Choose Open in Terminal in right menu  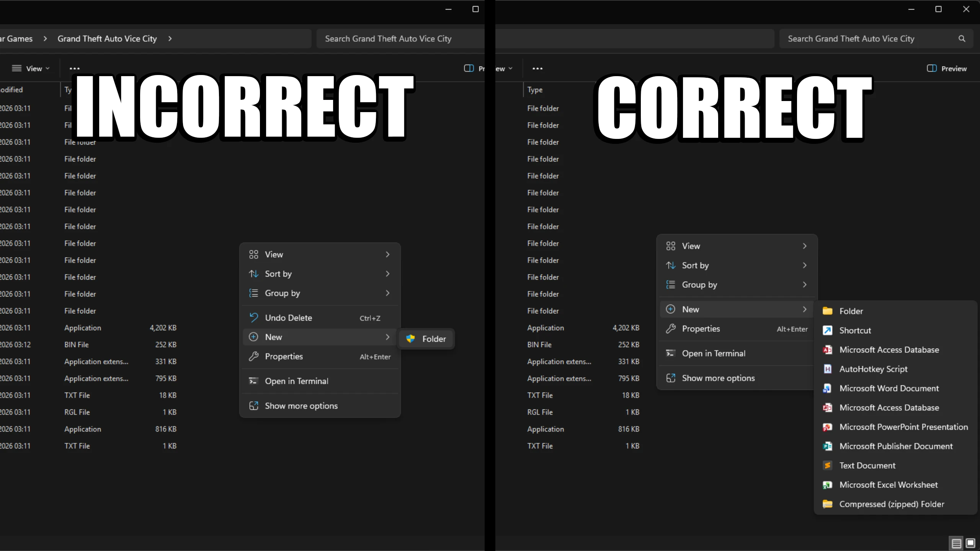click(x=714, y=353)
